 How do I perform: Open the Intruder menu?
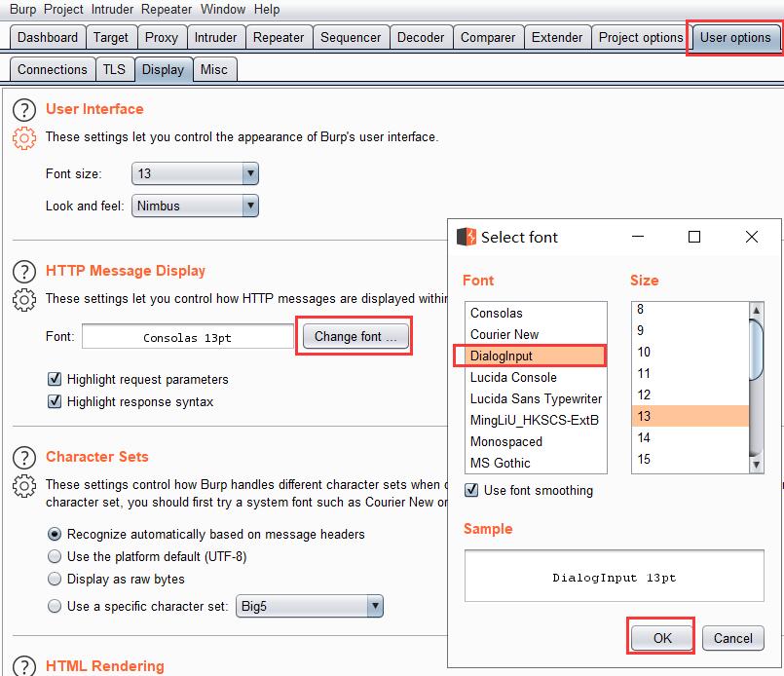click(112, 9)
